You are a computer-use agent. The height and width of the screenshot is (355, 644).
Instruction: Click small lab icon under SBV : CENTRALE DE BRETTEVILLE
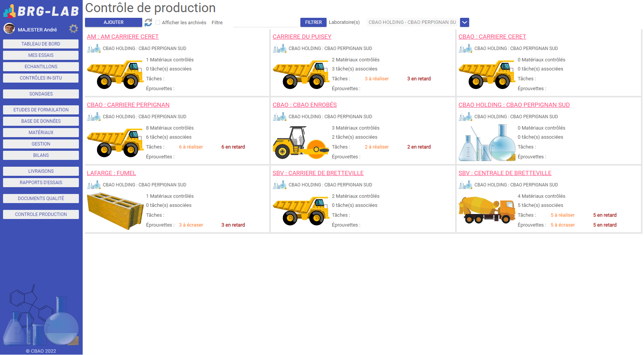click(465, 185)
